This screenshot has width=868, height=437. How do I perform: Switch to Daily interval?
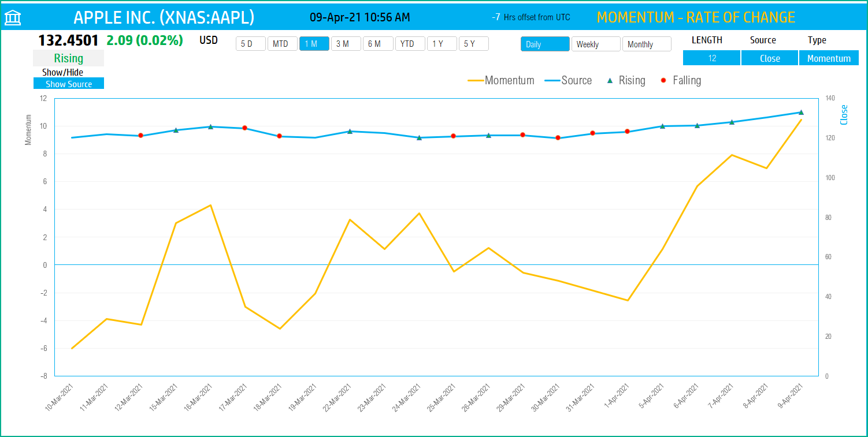coord(545,44)
